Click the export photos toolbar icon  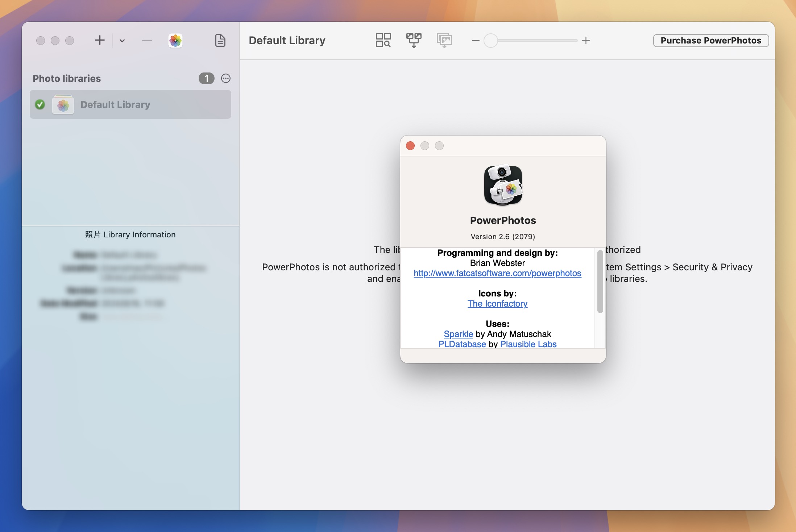[444, 40]
